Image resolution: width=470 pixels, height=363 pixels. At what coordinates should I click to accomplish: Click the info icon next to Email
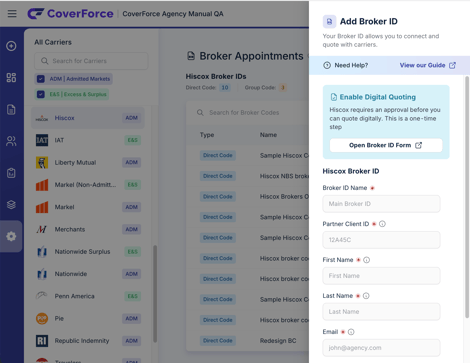pos(351,332)
